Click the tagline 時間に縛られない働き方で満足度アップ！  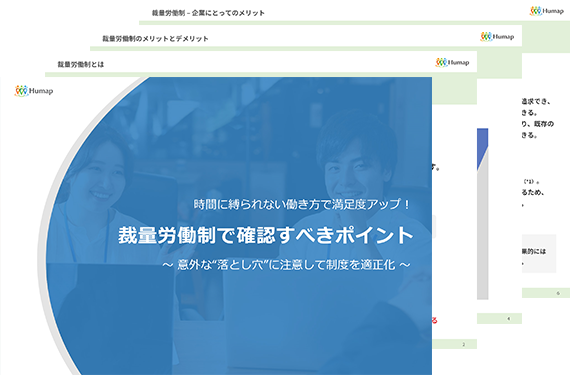point(302,204)
